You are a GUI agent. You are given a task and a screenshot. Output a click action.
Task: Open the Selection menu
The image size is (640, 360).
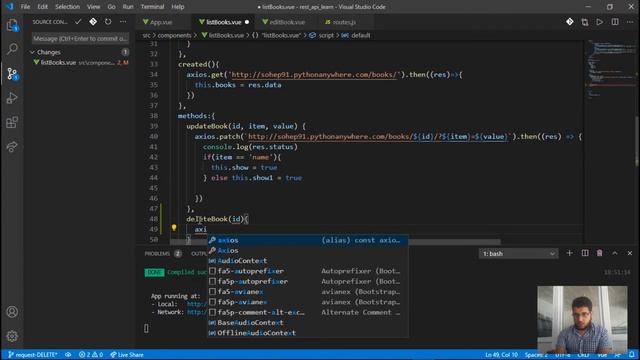68,7
